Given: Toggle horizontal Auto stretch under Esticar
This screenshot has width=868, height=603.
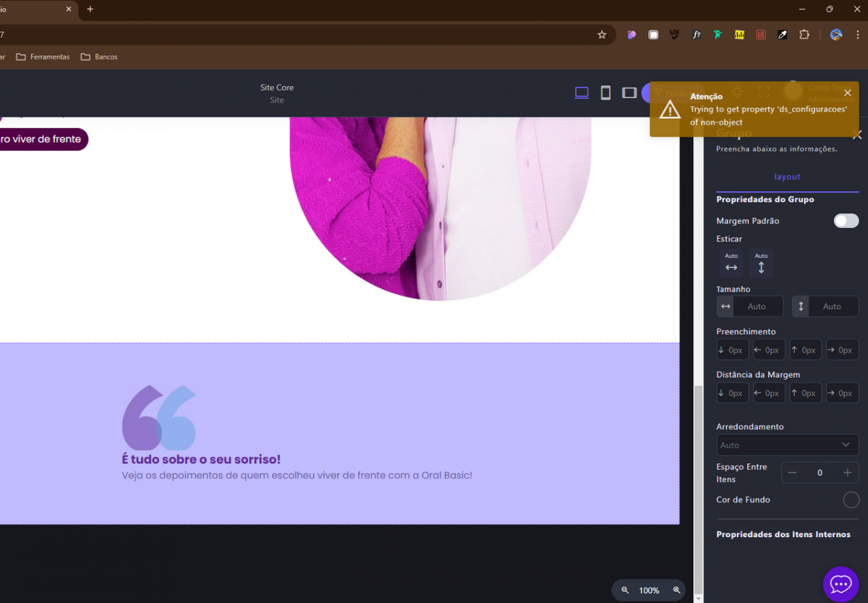Looking at the screenshot, I should (x=731, y=263).
